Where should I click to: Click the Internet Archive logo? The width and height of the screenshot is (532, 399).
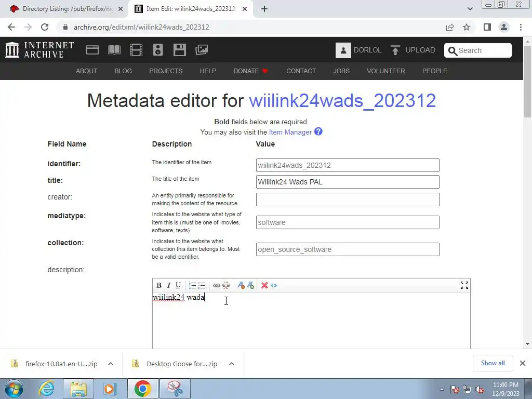click(x=39, y=50)
